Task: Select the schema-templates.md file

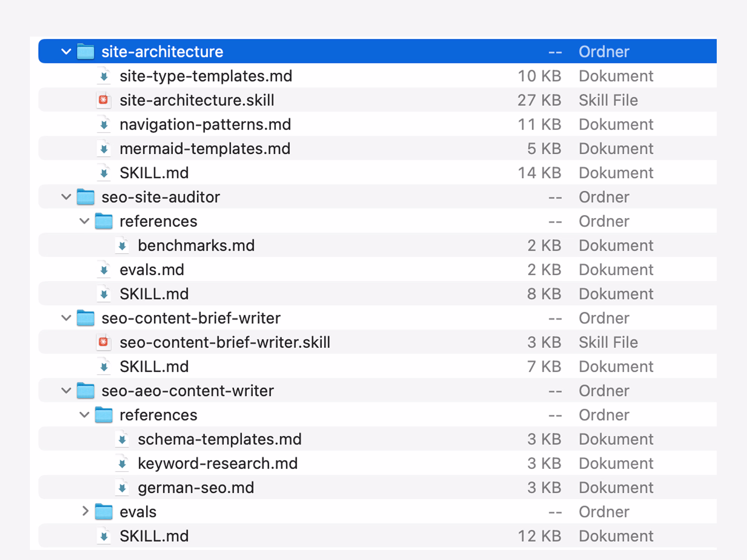Action: 219,439
